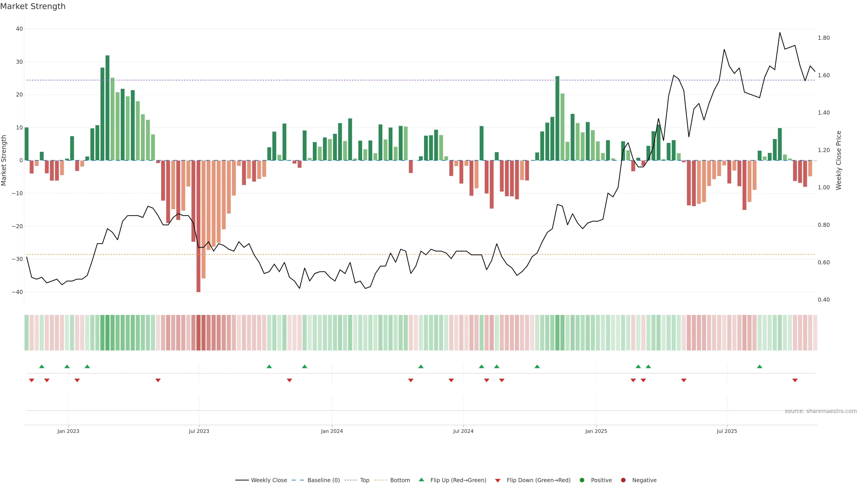Click the last red flip-down triangle marker
The image size is (868, 488).
(795, 380)
